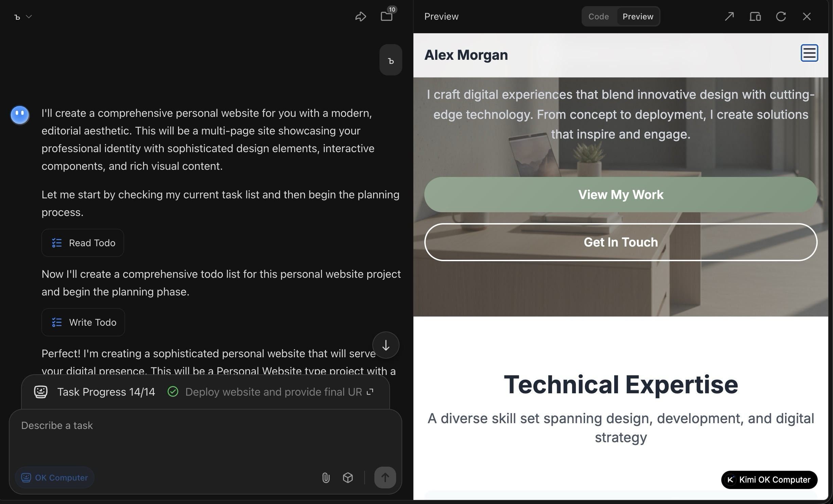Click the Get In Touch button
The image size is (833, 504).
tap(621, 242)
